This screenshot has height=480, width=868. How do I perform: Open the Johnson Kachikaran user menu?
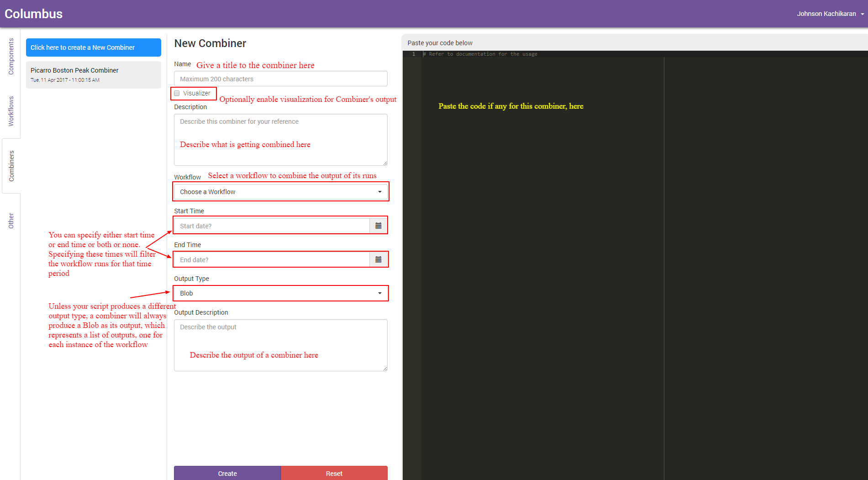[x=830, y=14]
